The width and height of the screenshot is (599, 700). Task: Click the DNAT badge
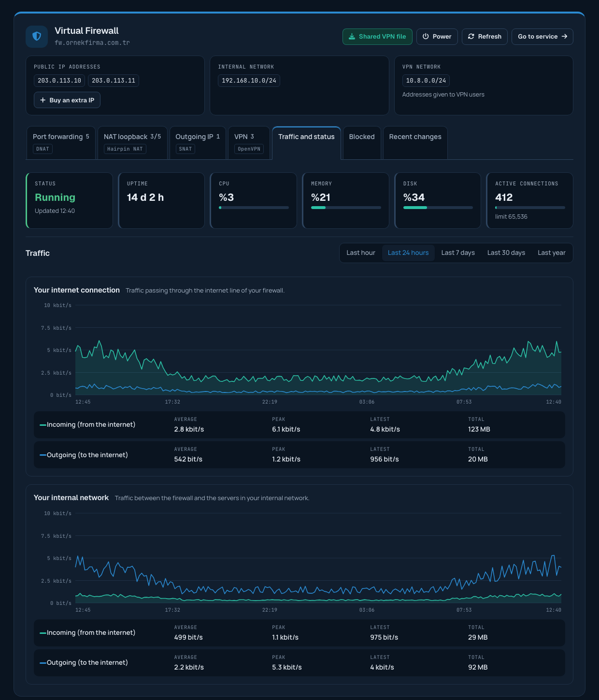[x=43, y=149]
